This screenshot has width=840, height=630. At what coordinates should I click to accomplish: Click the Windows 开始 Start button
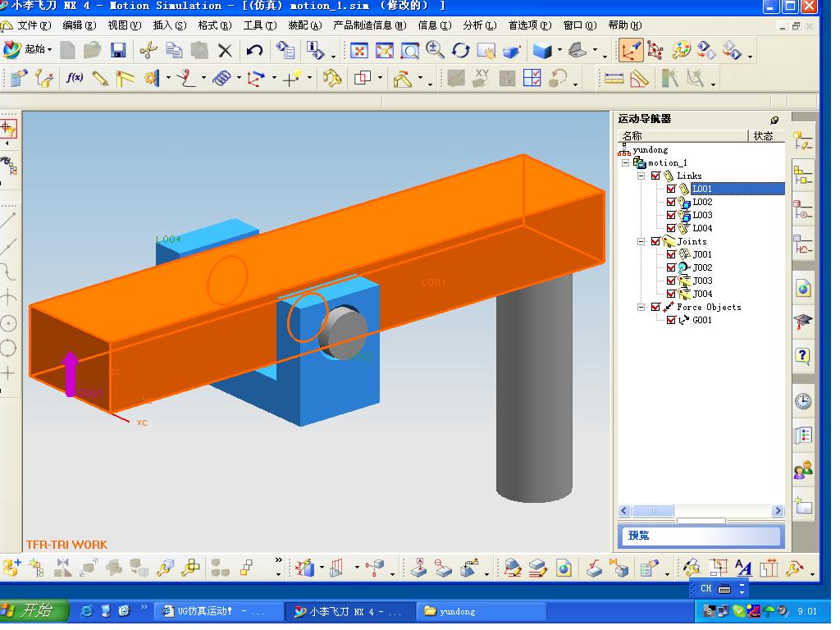click(33, 610)
